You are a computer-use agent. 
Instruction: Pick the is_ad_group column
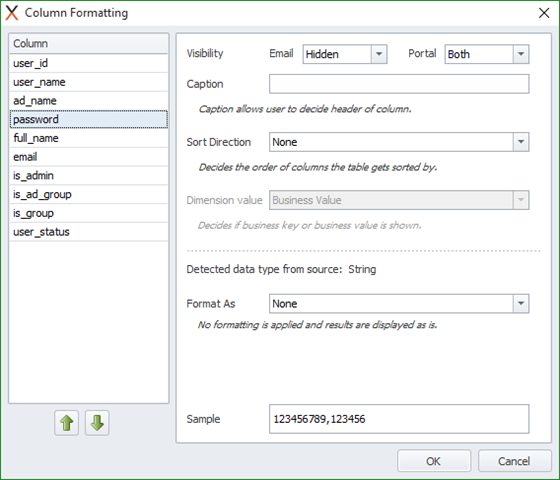(x=89, y=194)
